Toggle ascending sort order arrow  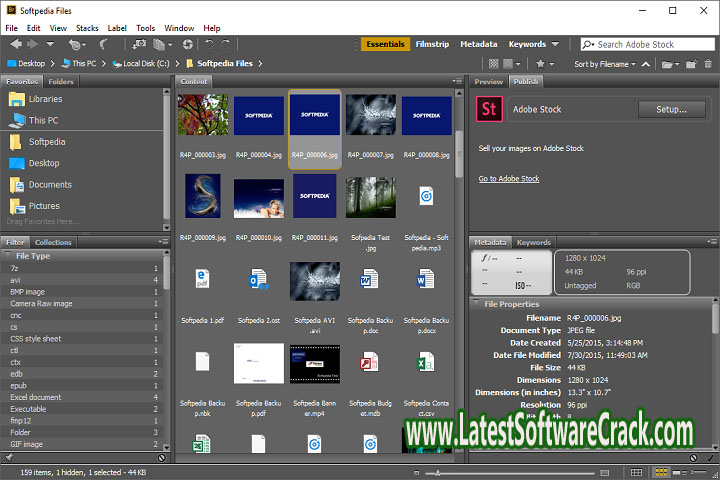(x=644, y=64)
